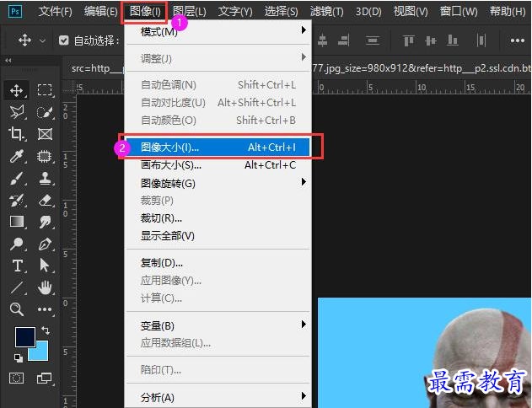Choose 复制(D)... menu entry
Viewport: 532px width, 408px height.
[218, 263]
